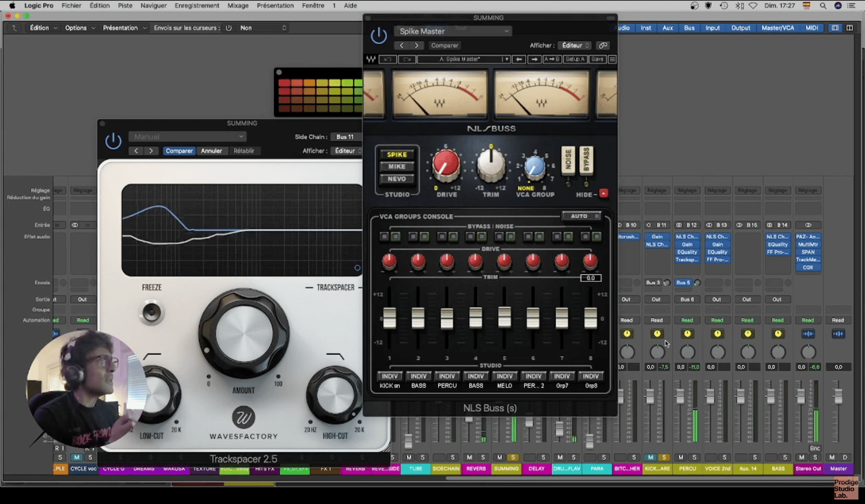The image size is (865, 504).
Task: Open the 'Non' sends dropdown
Action: (x=262, y=28)
